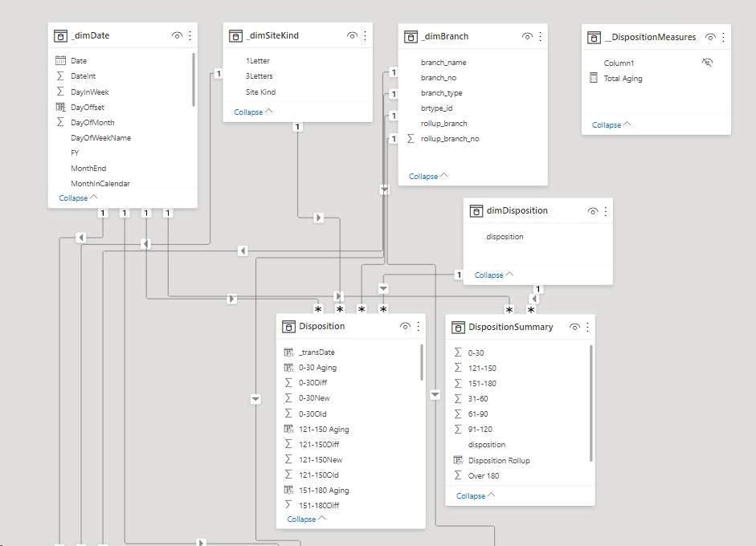
Task: Click the sigma icon beside 0-30Diff
Action: pos(288,383)
